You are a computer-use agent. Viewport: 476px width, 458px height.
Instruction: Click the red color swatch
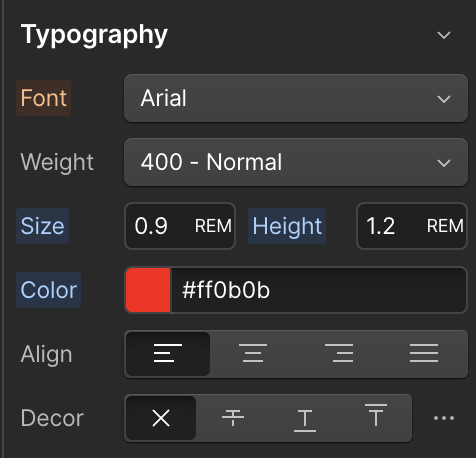pos(148,290)
